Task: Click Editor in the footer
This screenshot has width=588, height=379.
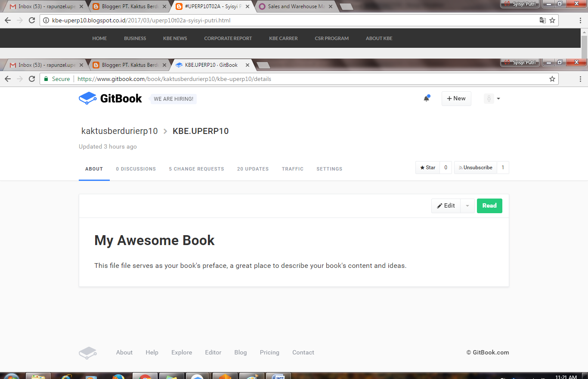Action: pyautogui.click(x=213, y=352)
